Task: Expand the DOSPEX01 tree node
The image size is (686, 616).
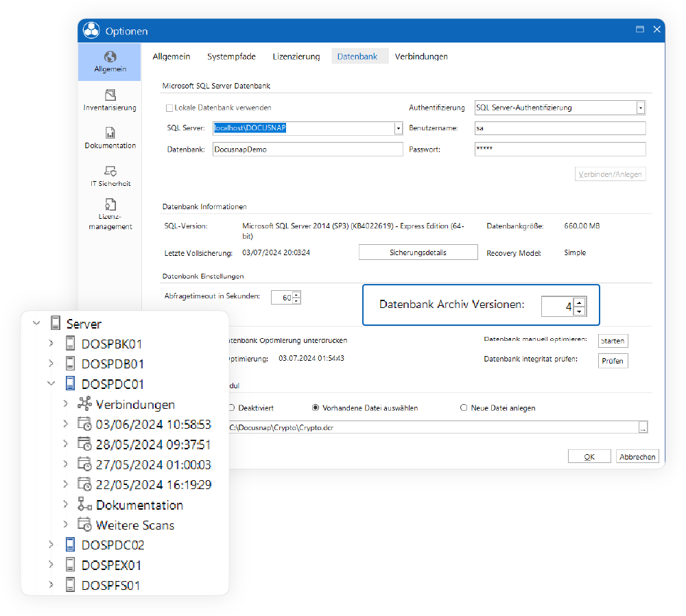Action: pyautogui.click(x=51, y=565)
